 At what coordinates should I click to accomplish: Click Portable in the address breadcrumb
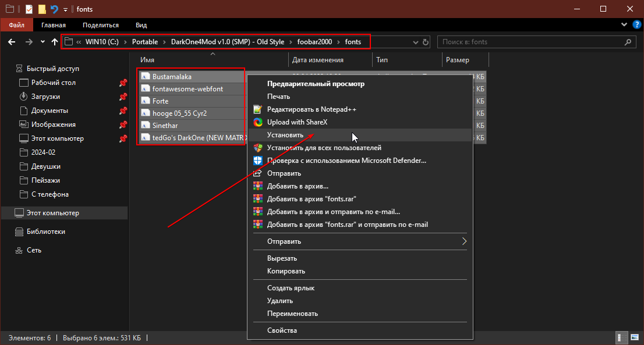coord(145,42)
